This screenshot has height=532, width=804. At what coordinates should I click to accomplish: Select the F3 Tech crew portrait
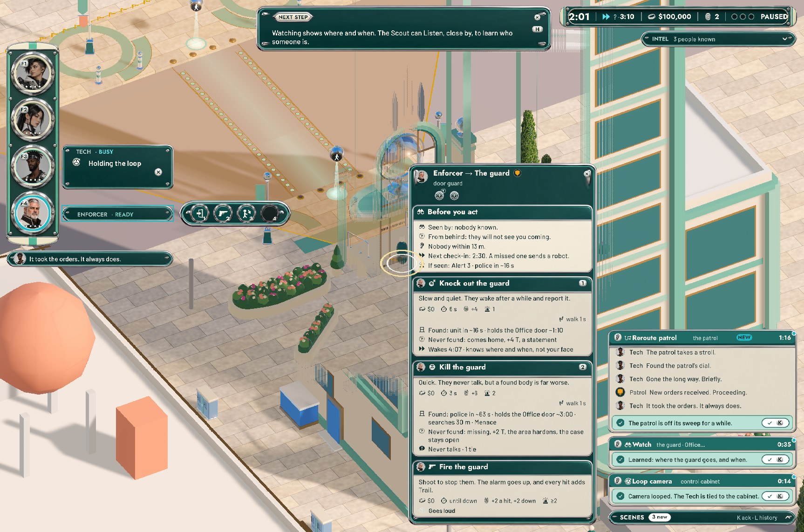(x=33, y=166)
